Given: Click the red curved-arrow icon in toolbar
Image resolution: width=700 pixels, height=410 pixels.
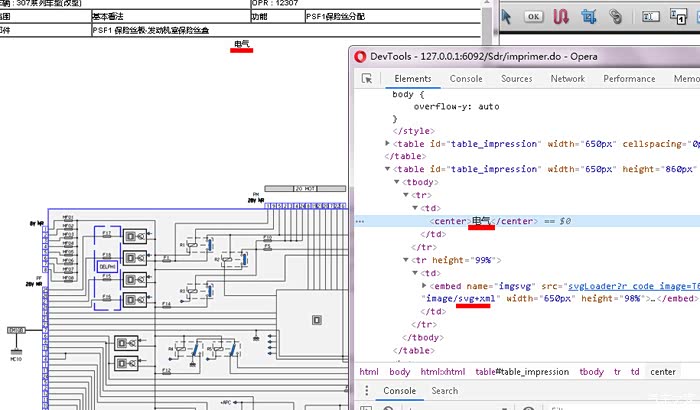Looking at the screenshot, I should coord(561,16).
